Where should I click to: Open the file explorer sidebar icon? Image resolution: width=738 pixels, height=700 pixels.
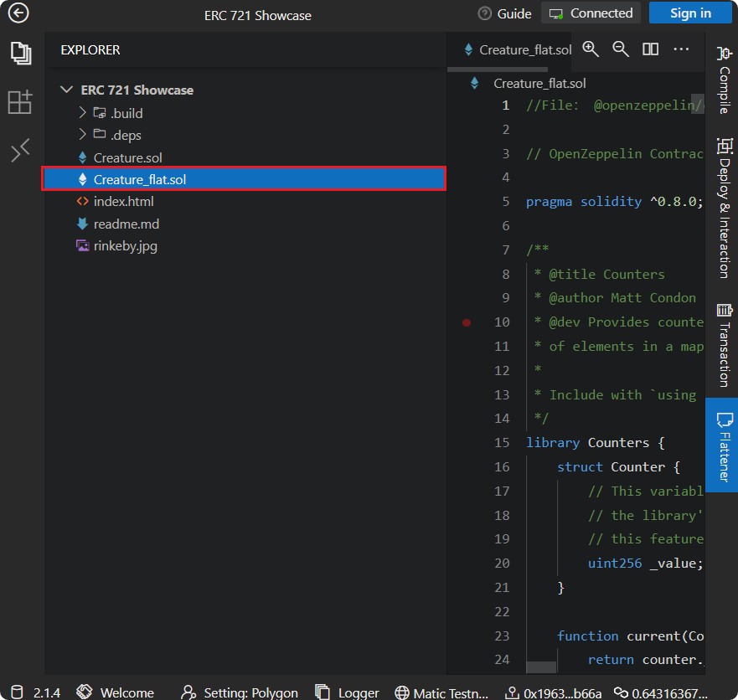click(20, 54)
